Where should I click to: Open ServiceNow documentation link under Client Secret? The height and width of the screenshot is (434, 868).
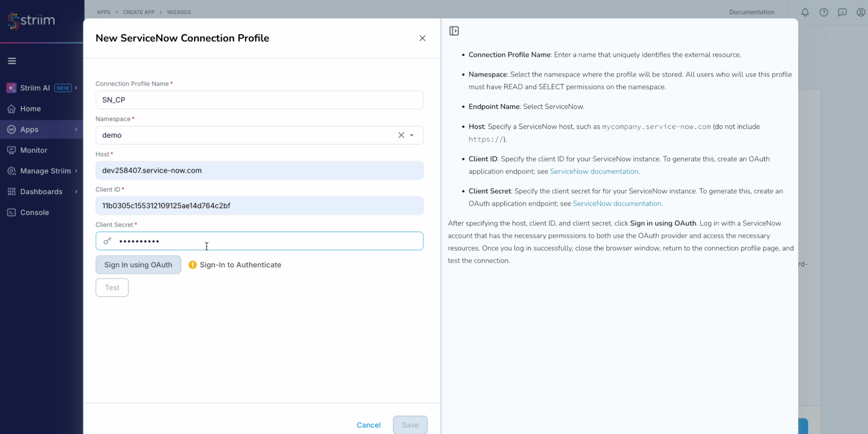coord(617,204)
